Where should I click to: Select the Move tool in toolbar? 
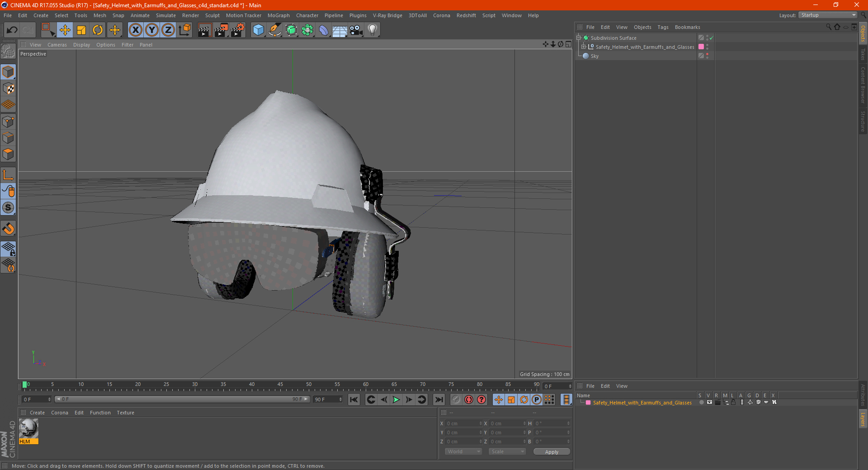(65, 30)
